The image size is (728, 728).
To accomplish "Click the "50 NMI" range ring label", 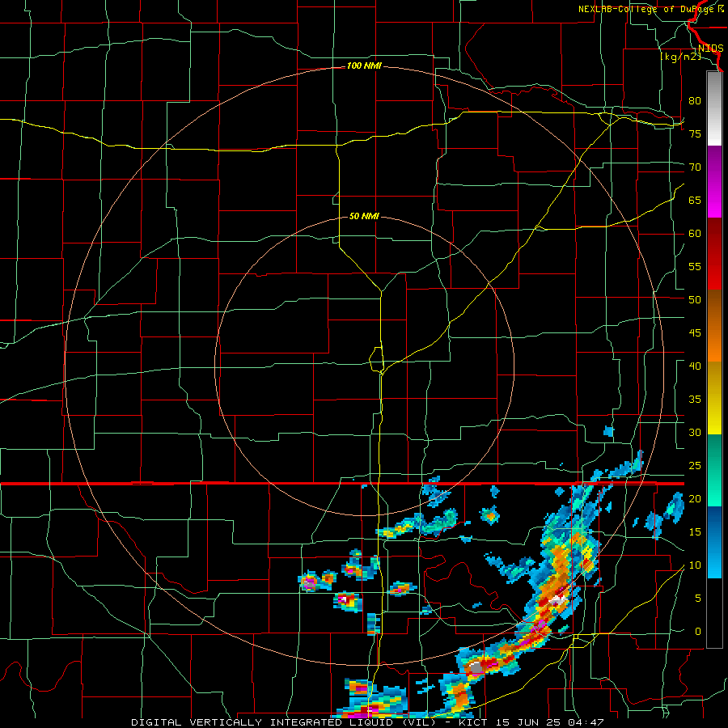I will point(364,216).
